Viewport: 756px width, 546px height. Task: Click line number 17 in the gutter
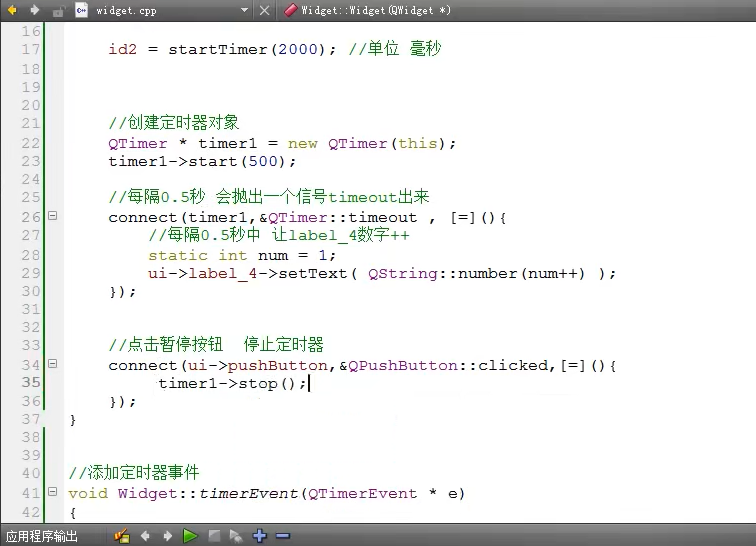(x=31, y=49)
